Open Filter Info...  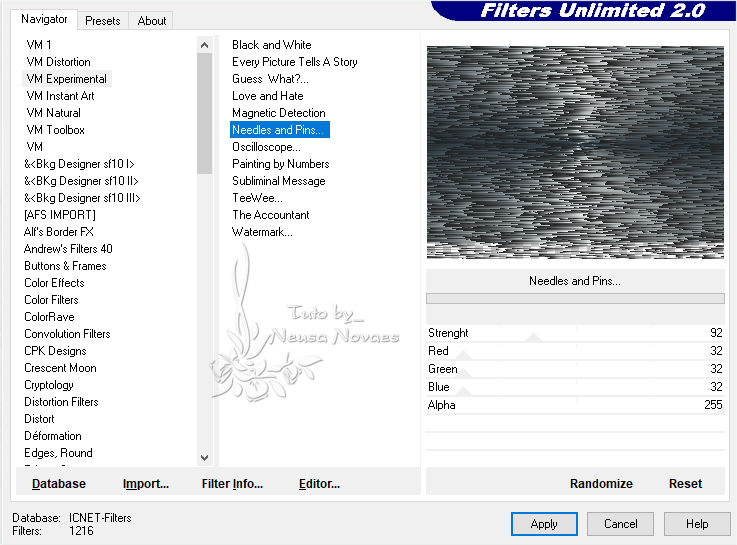(232, 483)
